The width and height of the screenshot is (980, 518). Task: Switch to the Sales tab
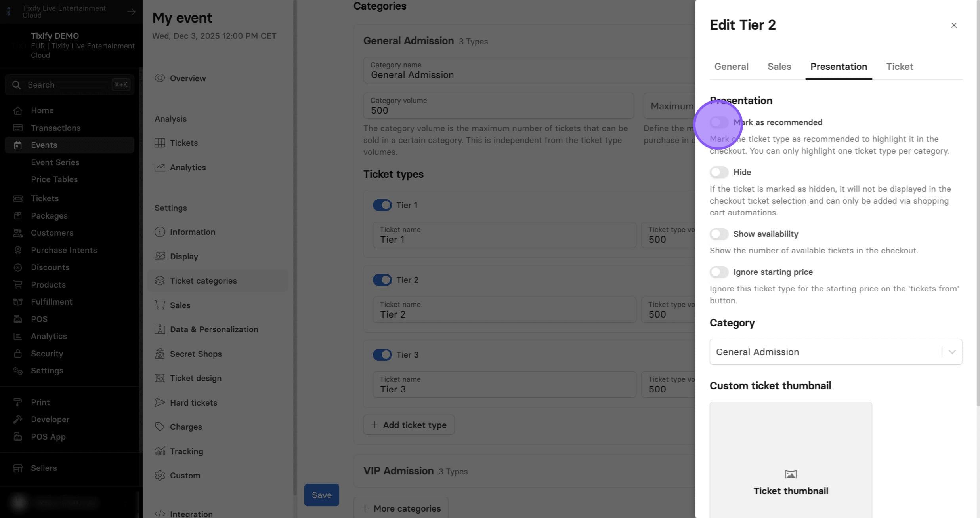tap(779, 67)
